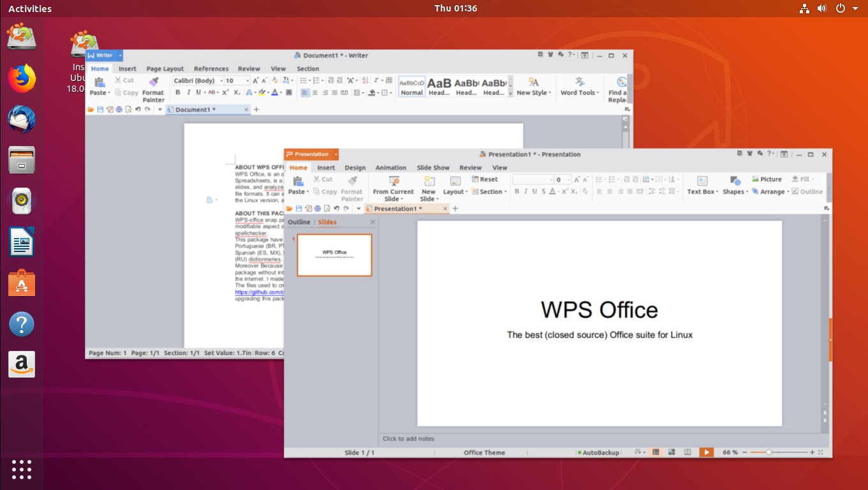Screen dimensions: 868x490
Task: Open the References tab in Writer
Action: point(211,68)
